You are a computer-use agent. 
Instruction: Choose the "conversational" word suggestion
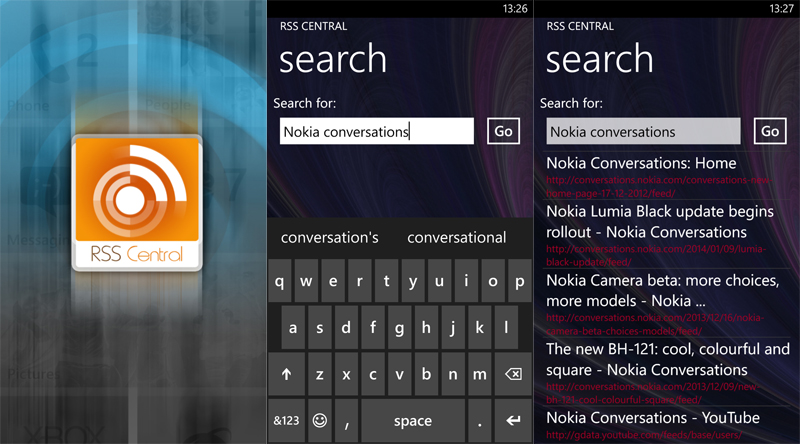click(x=457, y=237)
